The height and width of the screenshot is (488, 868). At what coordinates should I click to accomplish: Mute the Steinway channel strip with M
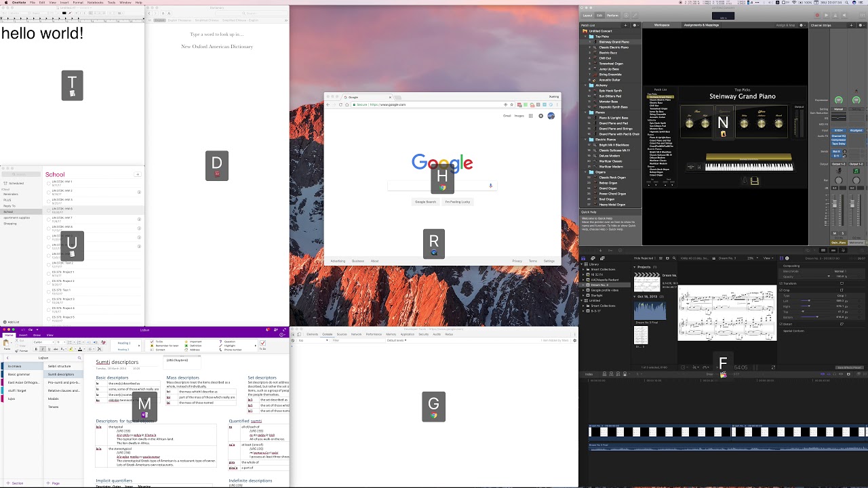[834, 233]
